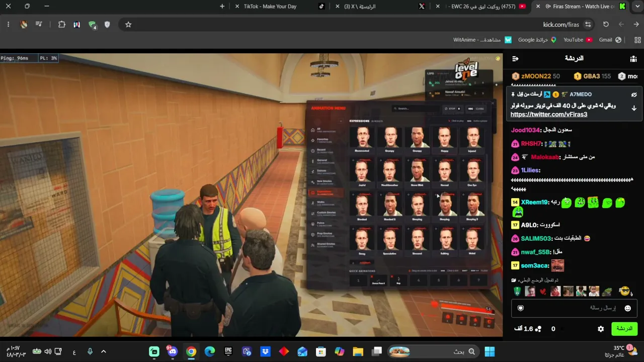Open Task View from the taskbar

pyautogui.click(x=376, y=351)
